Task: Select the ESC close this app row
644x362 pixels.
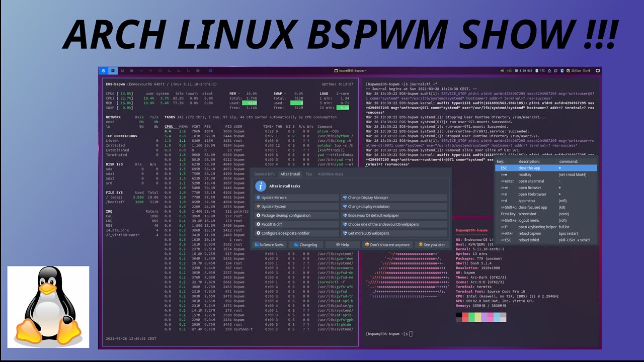Action: 546,168
